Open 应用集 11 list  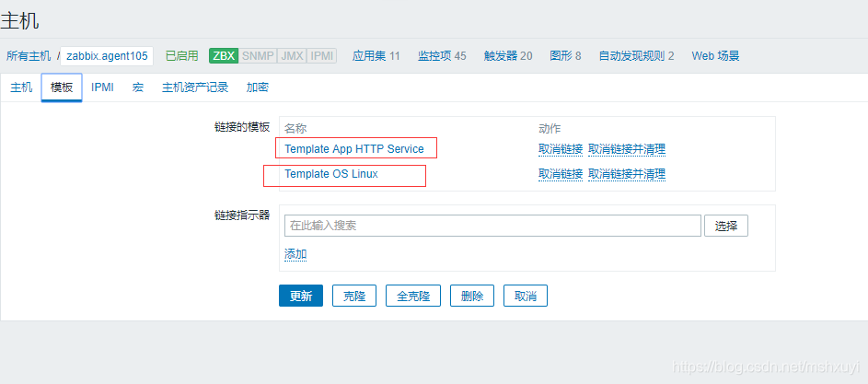point(376,56)
